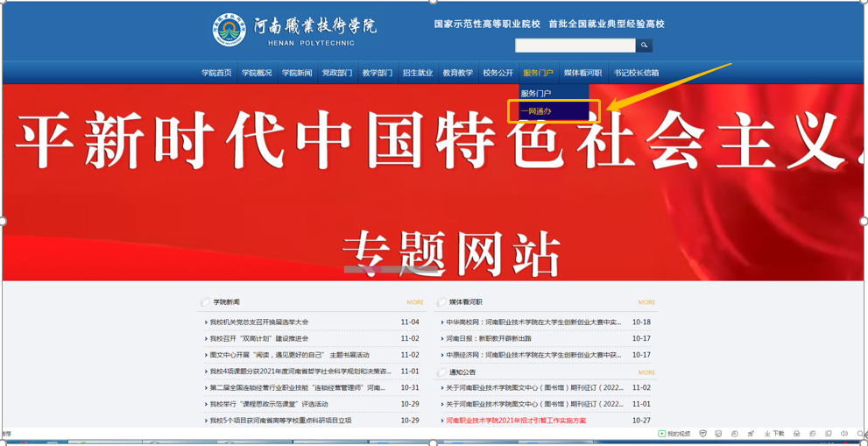Go to 学院首页 in navigation bar
The image size is (868, 446).
point(216,73)
